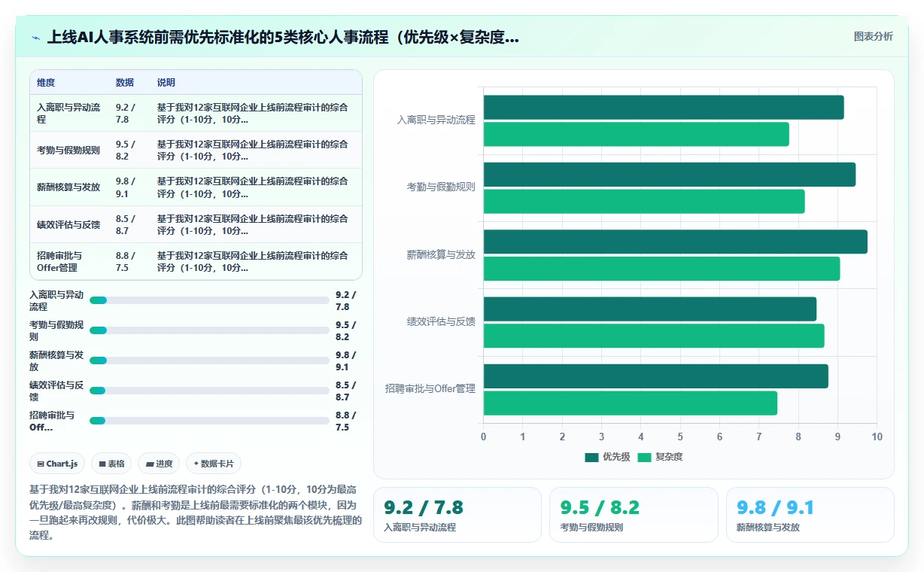Image resolution: width=924 pixels, height=572 pixels.
Task: Click the 薪酬核算与发放 progress bar
Action: point(209,361)
